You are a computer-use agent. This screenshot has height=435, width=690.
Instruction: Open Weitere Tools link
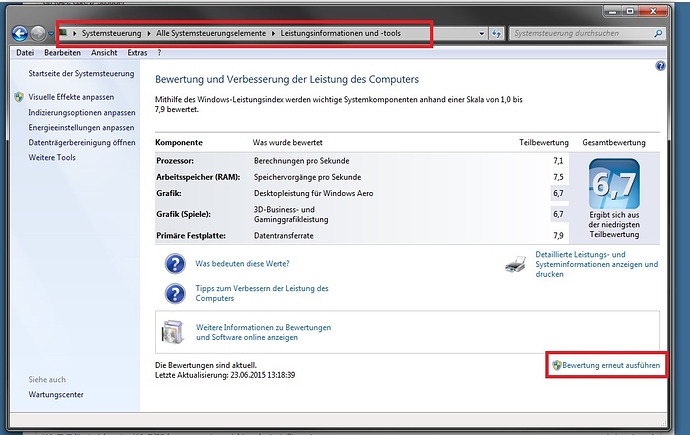pos(52,157)
